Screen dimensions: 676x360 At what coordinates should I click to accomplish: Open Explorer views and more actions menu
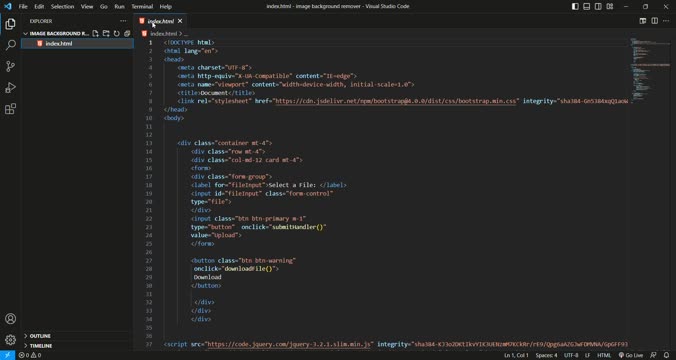[x=123, y=21]
